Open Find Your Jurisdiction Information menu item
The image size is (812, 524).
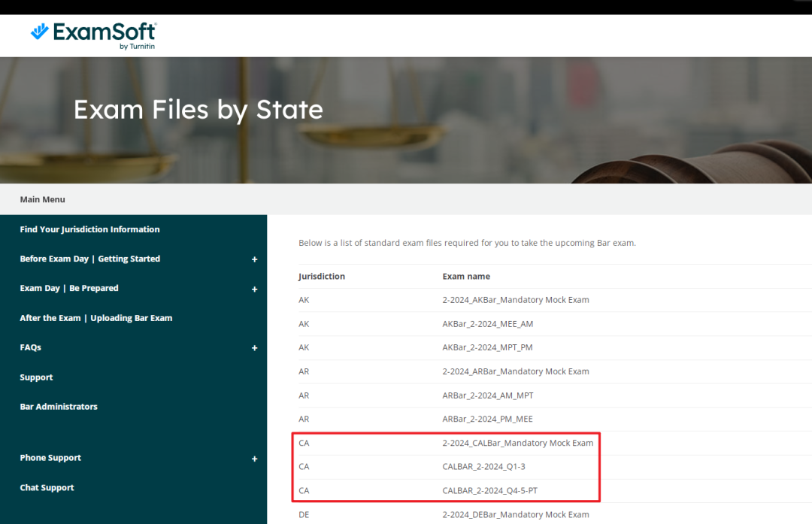pyautogui.click(x=89, y=229)
